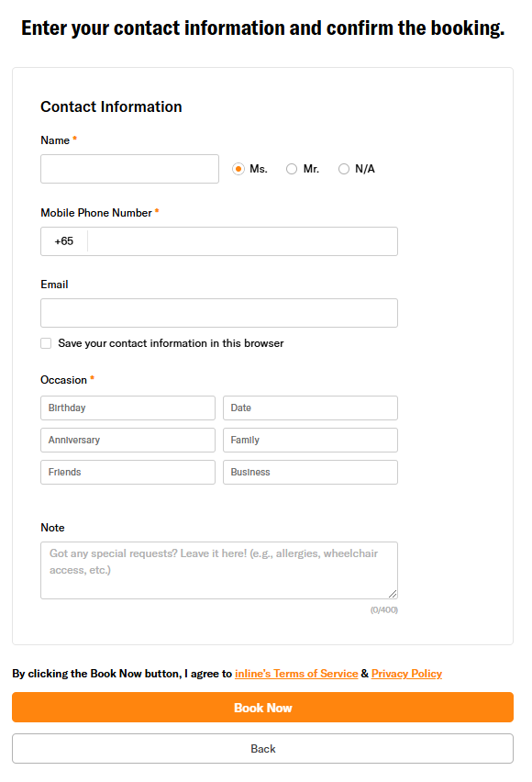This screenshot has height=782, width=532.
Task: Click into the Note special requests textarea
Action: pos(219,571)
